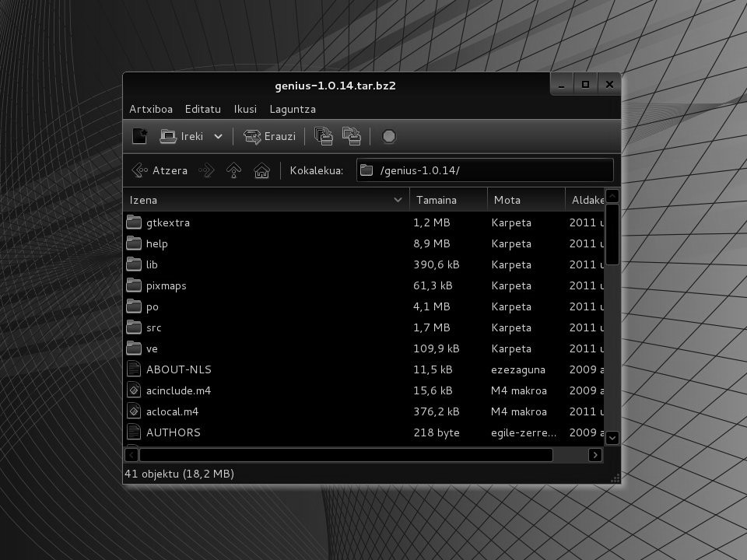Click the horizontal scrollbar left arrow
Viewport: 747px width, 560px height.
pos(132,455)
